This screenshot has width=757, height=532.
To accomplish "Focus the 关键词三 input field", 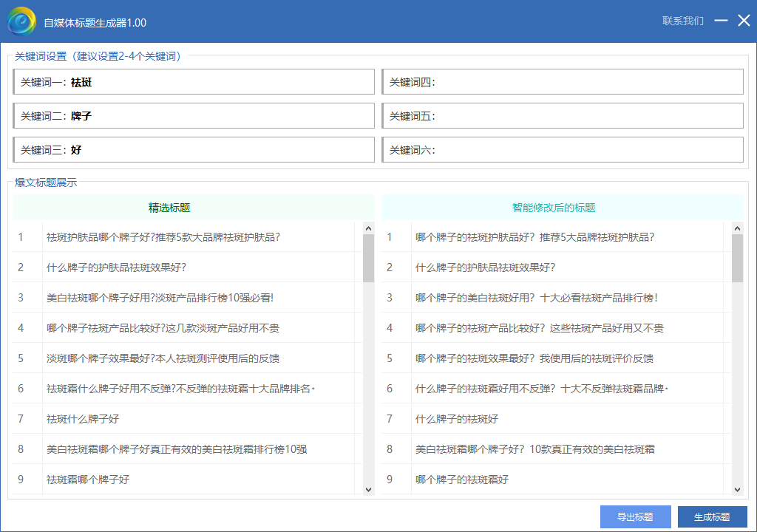I will point(220,150).
